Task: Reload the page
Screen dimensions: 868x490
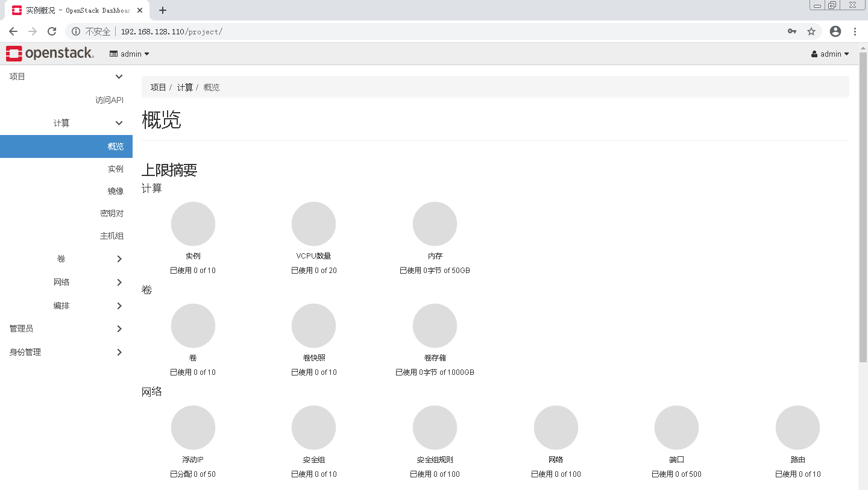Action: pyautogui.click(x=52, y=31)
